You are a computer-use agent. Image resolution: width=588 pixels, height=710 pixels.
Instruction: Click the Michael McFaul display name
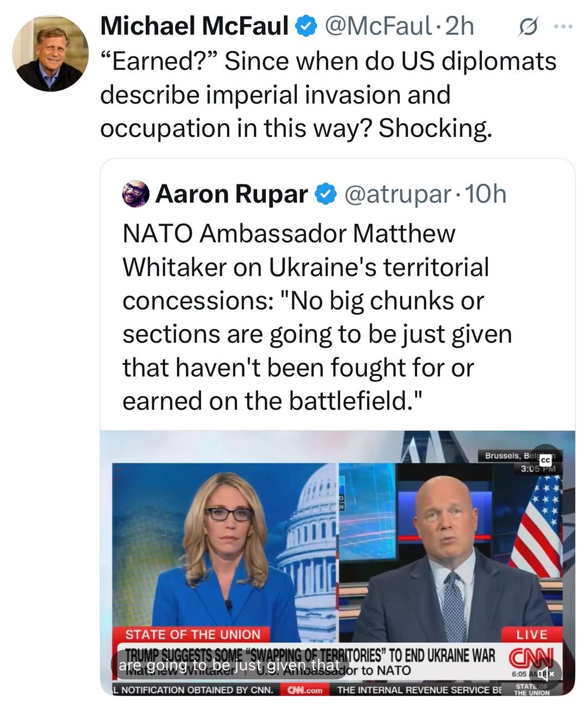[194, 26]
